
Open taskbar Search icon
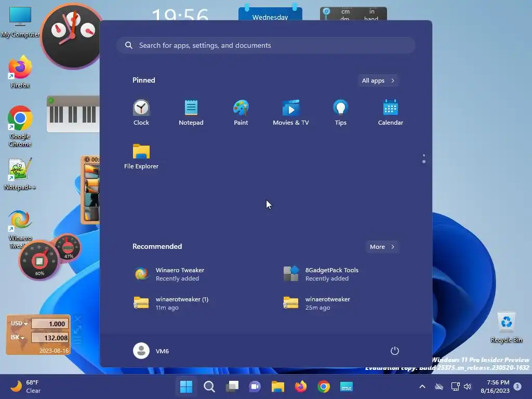pos(209,387)
